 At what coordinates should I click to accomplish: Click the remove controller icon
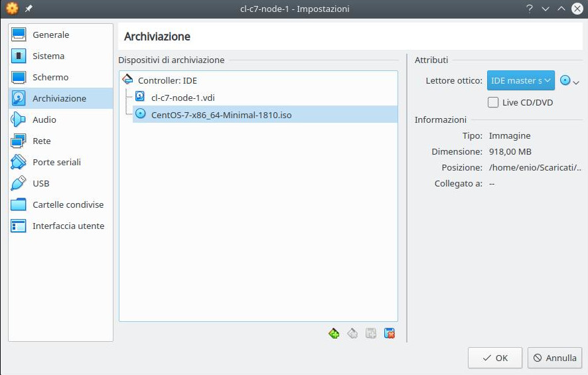click(352, 333)
